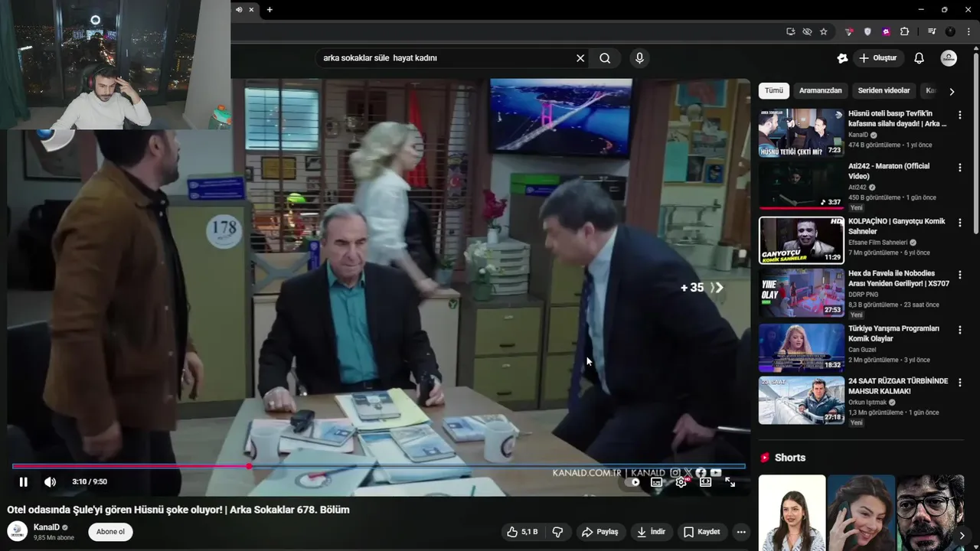Open options for Ati242 Maraton video
Screen dimensions: 980x551
959,168
